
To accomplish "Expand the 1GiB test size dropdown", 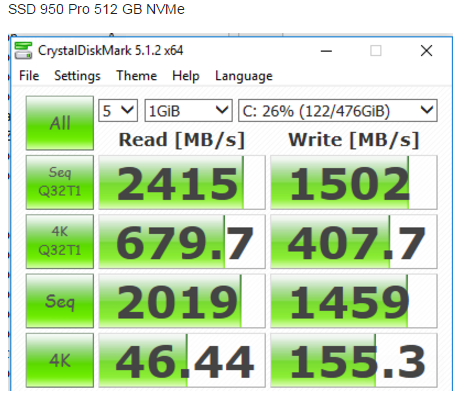I will pos(188,110).
